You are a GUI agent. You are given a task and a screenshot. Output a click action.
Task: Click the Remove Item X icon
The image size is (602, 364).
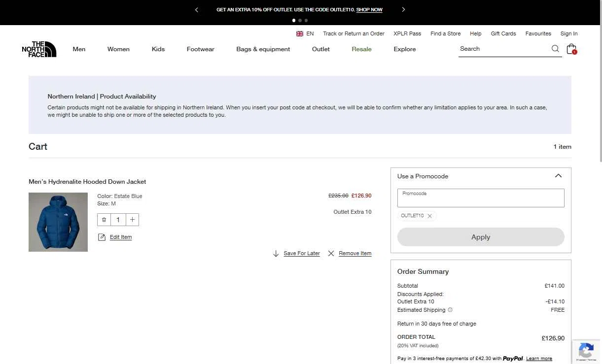(331, 254)
